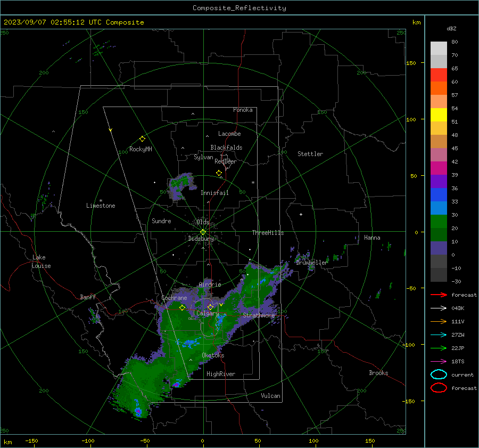Click the Vulcan label
Viewport: 479px width, 448px height.
pyautogui.click(x=271, y=396)
